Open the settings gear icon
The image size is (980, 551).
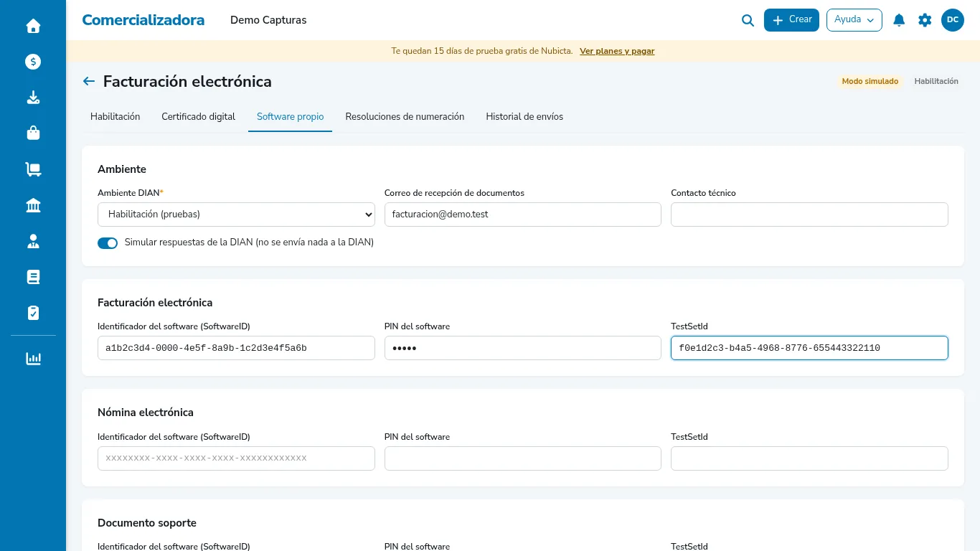point(925,20)
